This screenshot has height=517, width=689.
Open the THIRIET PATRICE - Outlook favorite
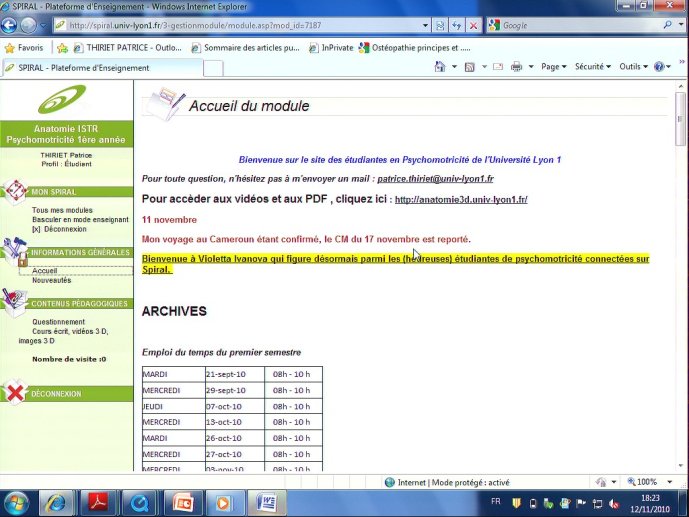click(x=127, y=48)
